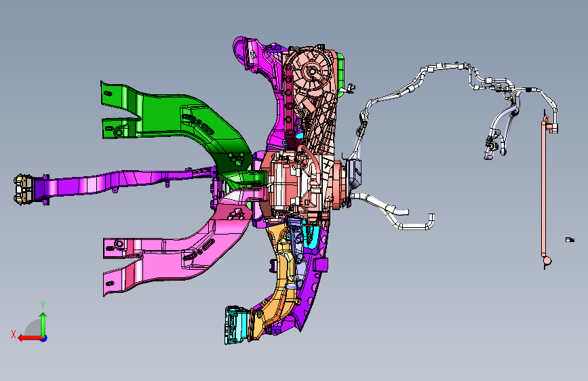
Task: Select the long purple center duct
Action: click(123, 182)
